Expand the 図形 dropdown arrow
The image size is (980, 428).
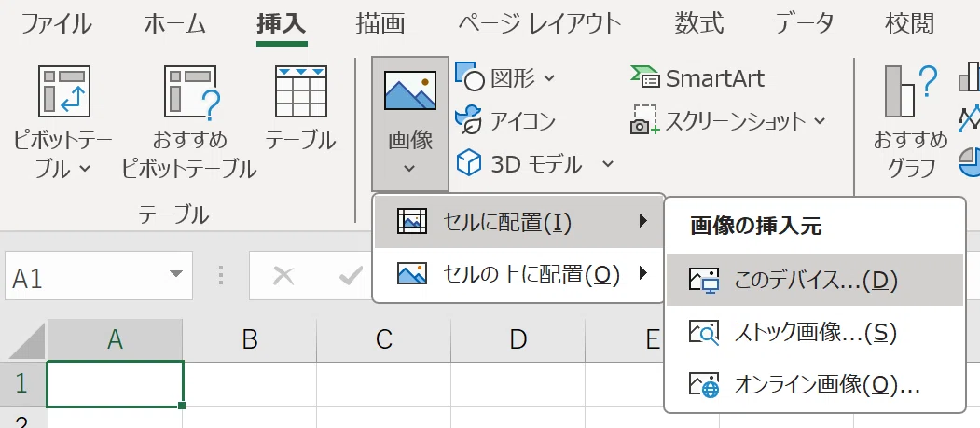[x=549, y=78]
